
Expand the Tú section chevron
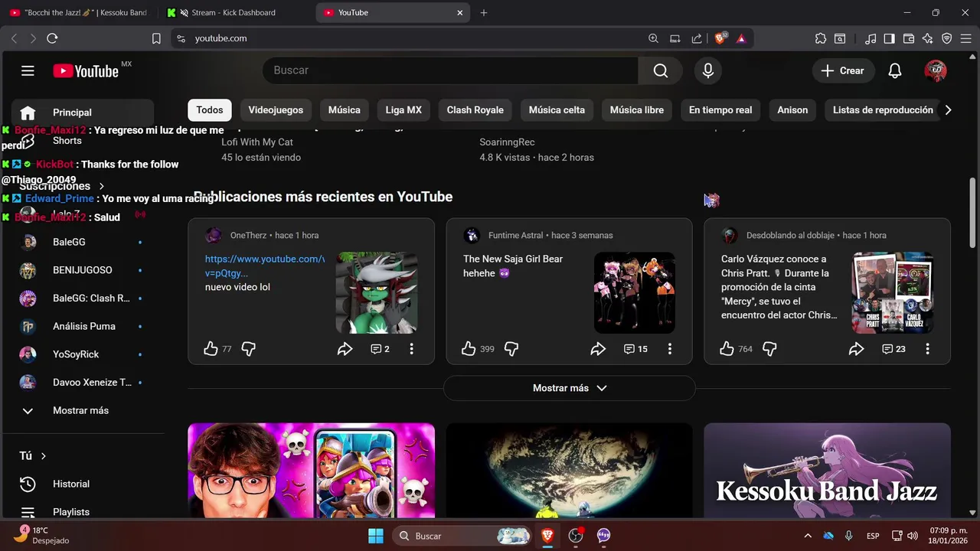coord(43,456)
